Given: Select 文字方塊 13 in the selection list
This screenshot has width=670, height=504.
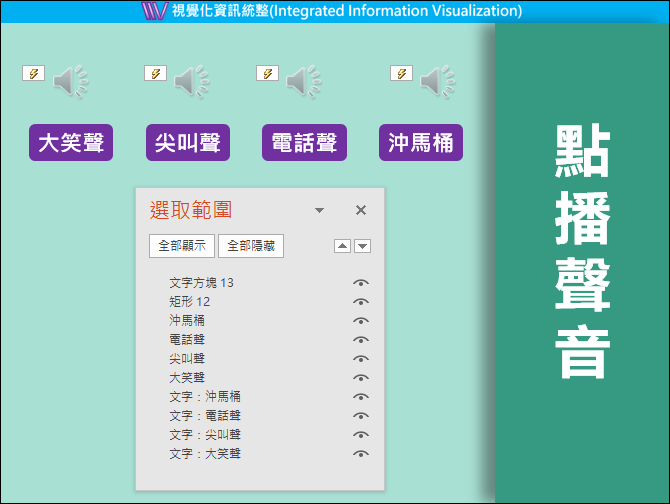Looking at the screenshot, I should pos(202,283).
